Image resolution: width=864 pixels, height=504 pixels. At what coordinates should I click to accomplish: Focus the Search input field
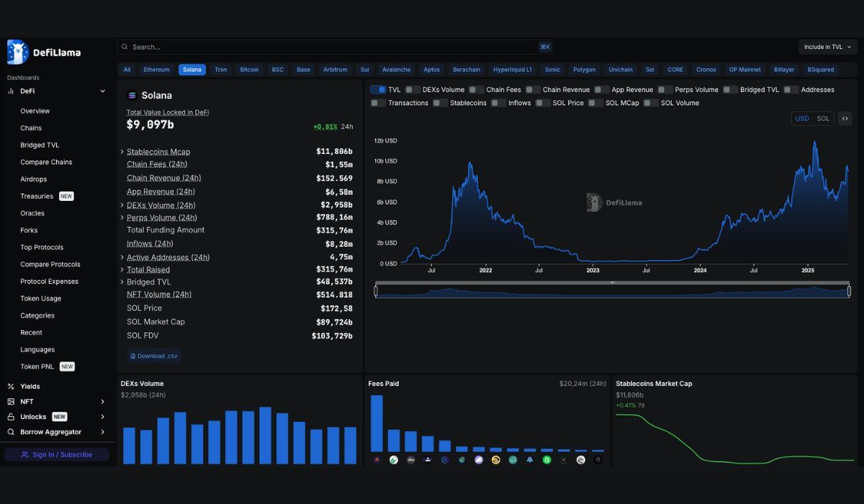click(335, 47)
